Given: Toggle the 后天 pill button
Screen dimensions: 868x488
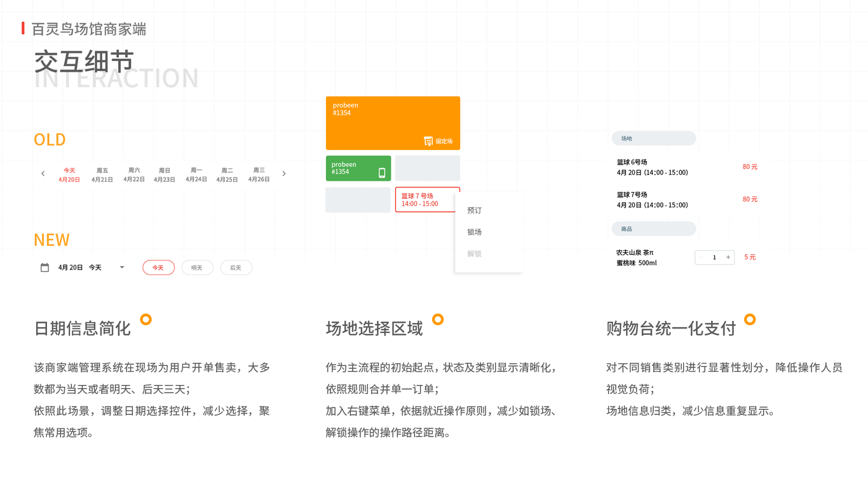Looking at the screenshot, I should point(236,268).
